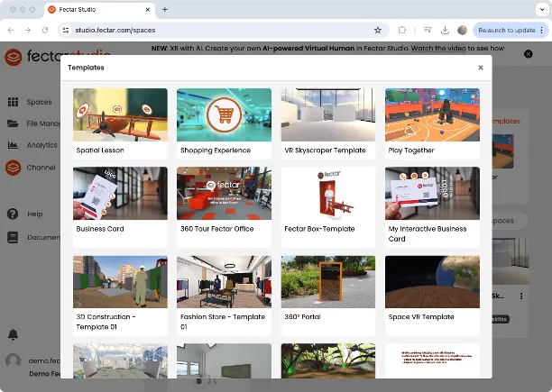Open a new browser tab
Viewport: 552px width, 392px height.
point(165,10)
